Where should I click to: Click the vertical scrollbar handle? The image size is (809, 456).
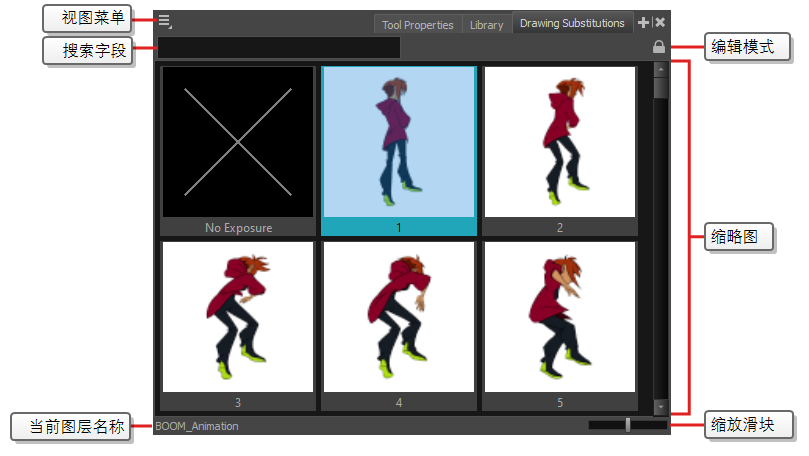coord(660,88)
